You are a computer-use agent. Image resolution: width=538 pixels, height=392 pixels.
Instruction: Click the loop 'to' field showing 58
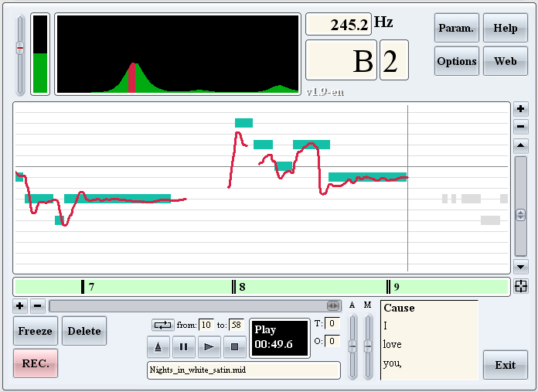(x=237, y=325)
